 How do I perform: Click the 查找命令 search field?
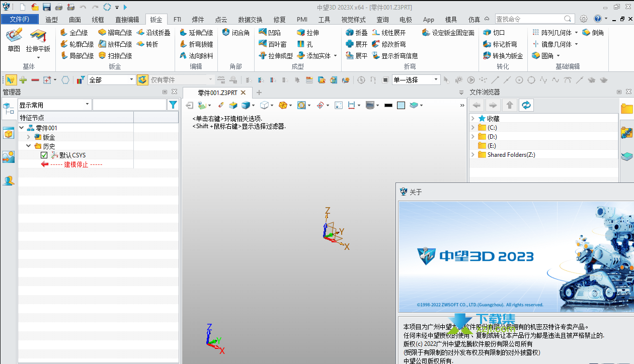pyautogui.click(x=534, y=19)
